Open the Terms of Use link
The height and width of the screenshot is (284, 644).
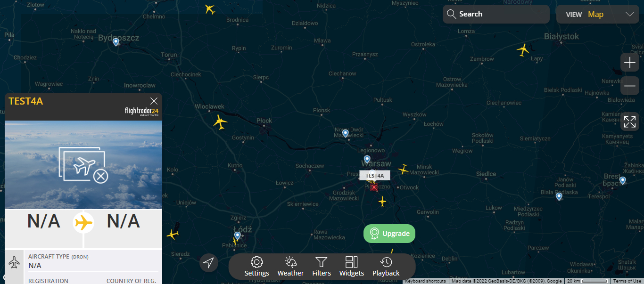[x=627, y=281]
